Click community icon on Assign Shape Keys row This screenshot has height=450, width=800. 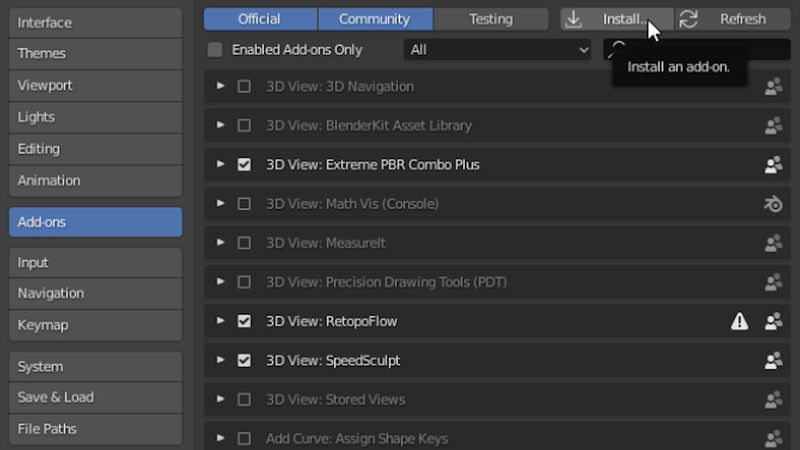tap(773, 438)
